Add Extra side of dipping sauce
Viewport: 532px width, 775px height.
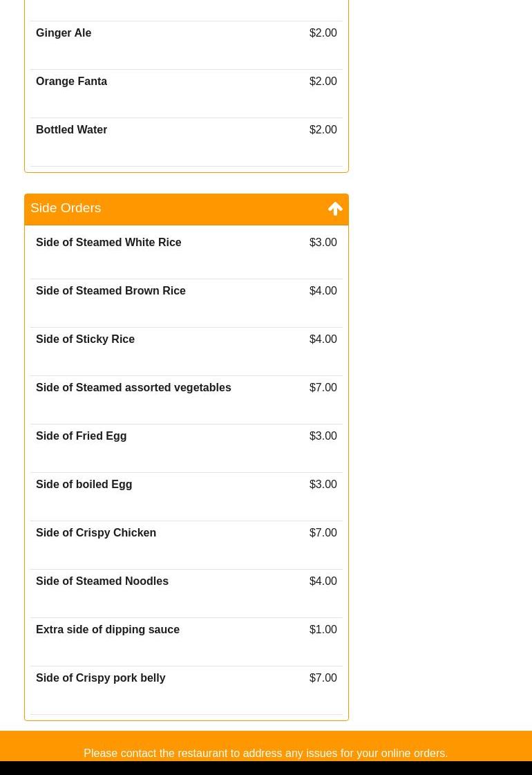point(187,642)
